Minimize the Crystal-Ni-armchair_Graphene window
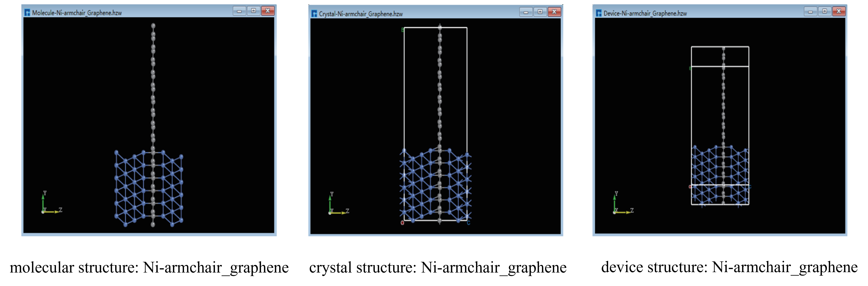868x286 pixels. (526, 12)
